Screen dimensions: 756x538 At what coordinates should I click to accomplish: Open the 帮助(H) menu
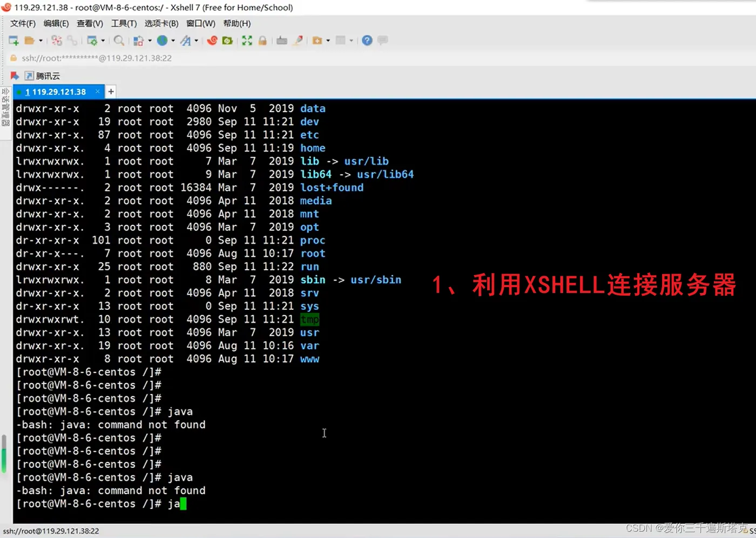[x=237, y=24]
